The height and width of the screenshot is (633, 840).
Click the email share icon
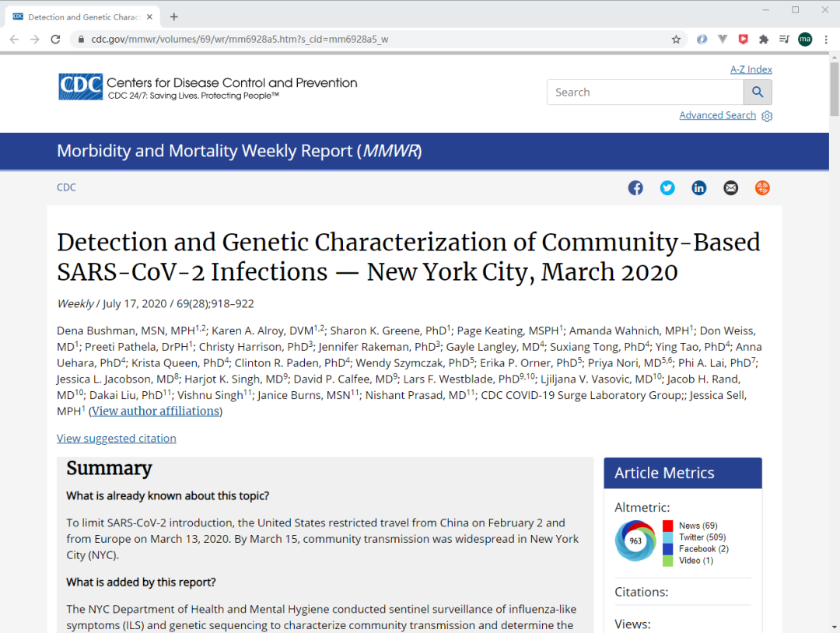[730, 187]
